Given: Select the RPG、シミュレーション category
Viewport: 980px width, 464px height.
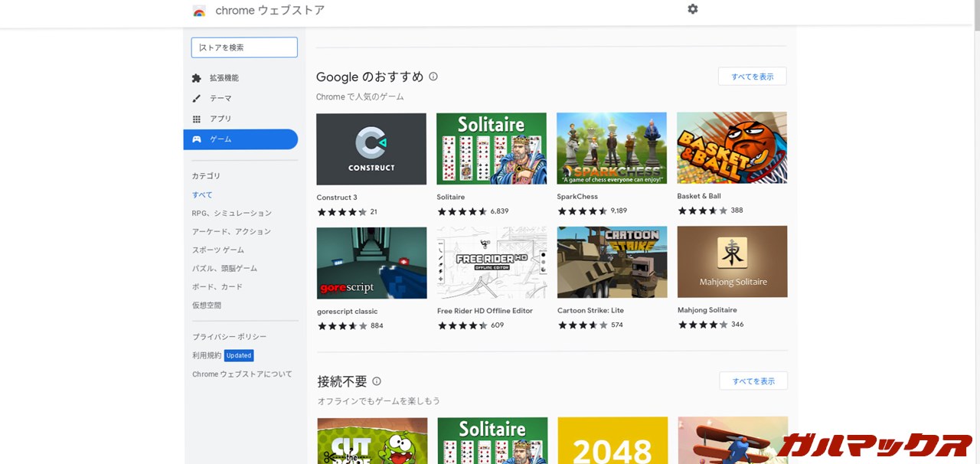Looking at the screenshot, I should pos(231,213).
